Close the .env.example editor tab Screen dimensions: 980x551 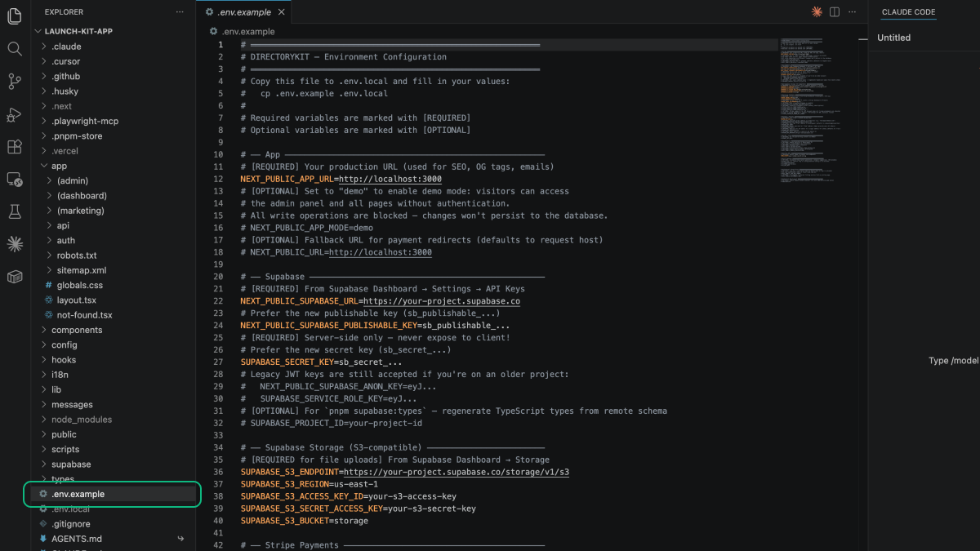[282, 12]
